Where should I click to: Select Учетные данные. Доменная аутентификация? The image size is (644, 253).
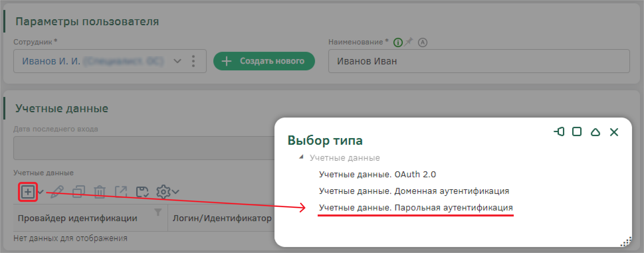[414, 191]
